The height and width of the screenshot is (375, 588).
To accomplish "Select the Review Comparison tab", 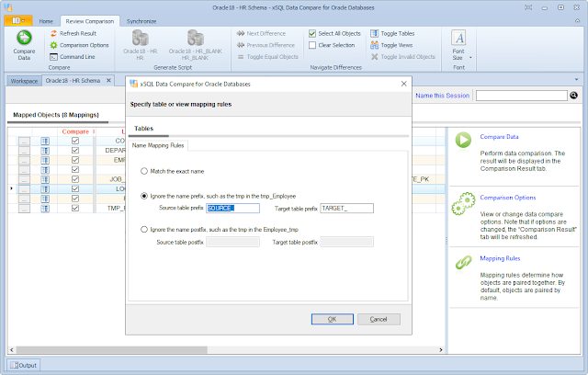I will point(90,21).
